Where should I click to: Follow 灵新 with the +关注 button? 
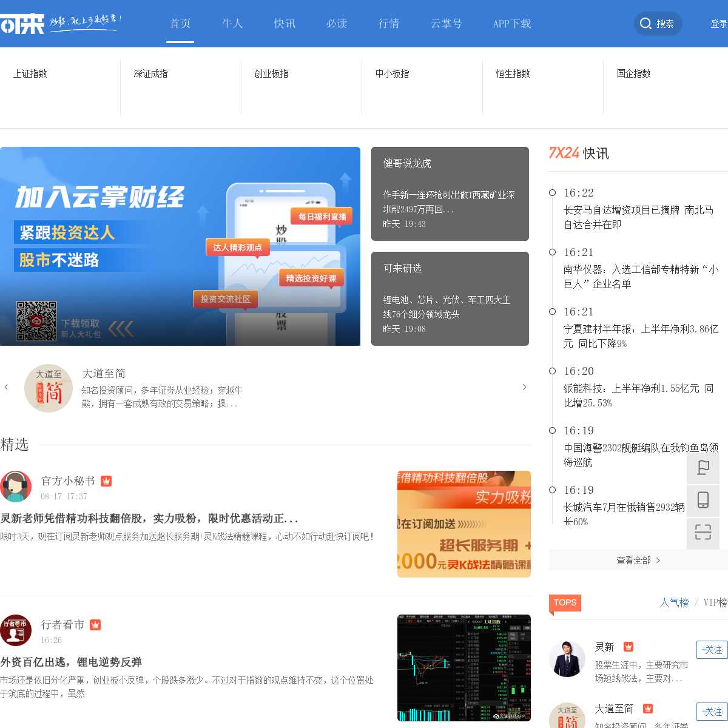(x=712, y=650)
